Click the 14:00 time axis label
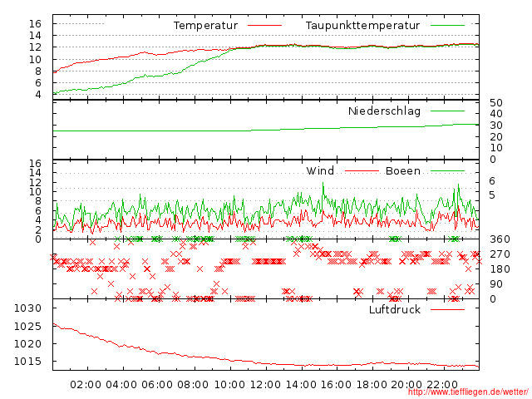This screenshot has width=532, height=399. (301, 385)
